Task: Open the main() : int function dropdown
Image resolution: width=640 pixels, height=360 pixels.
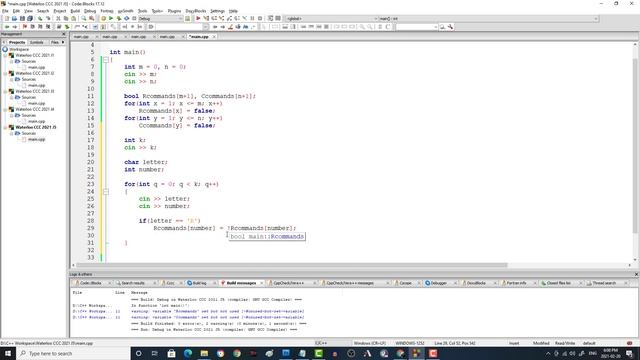Action: (489, 18)
